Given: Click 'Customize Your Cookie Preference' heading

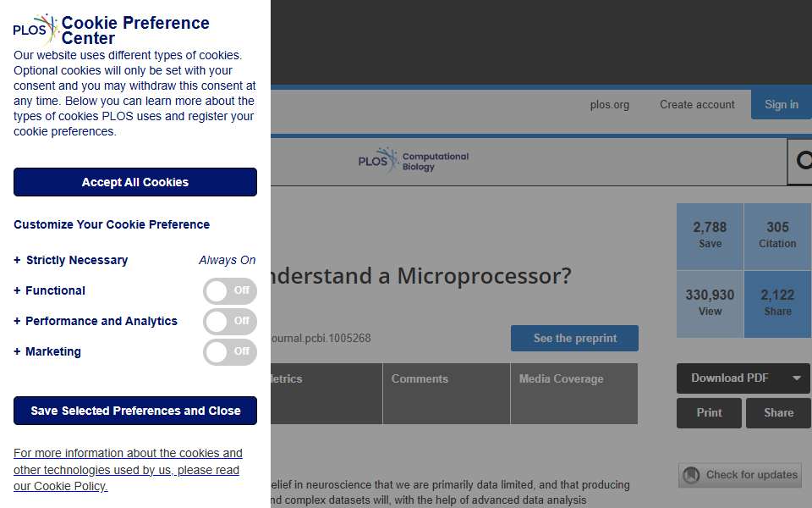Looking at the screenshot, I should (112, 224).
